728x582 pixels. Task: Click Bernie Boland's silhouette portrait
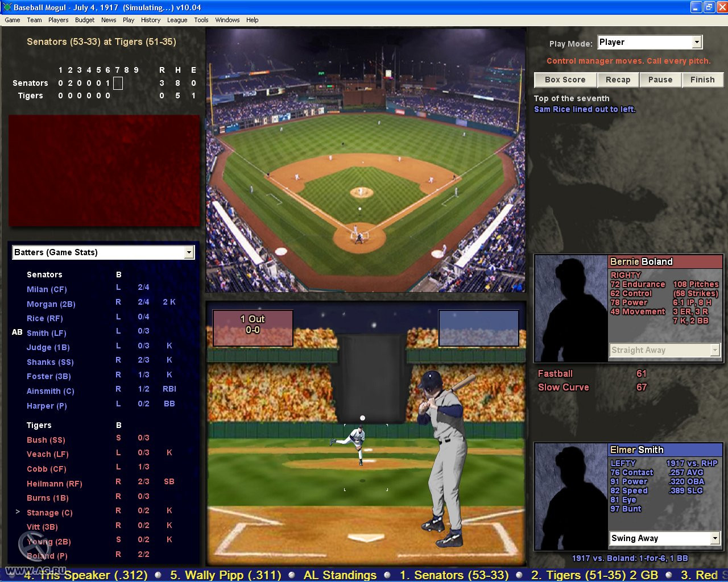click(x=572, y=308)
